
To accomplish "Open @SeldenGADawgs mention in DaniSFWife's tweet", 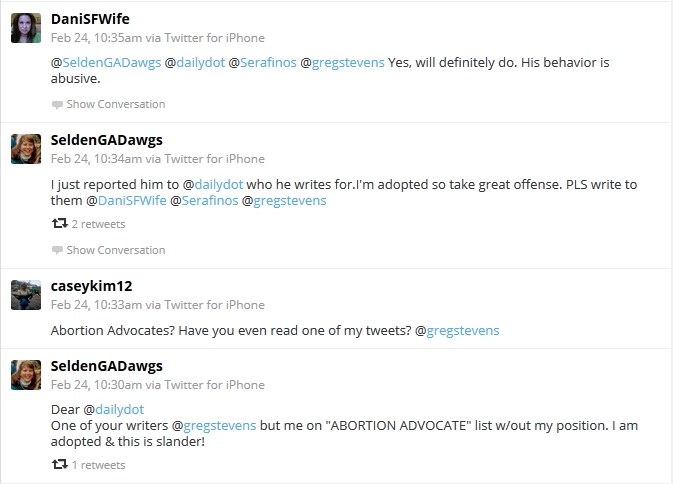I will pos(106,63).
